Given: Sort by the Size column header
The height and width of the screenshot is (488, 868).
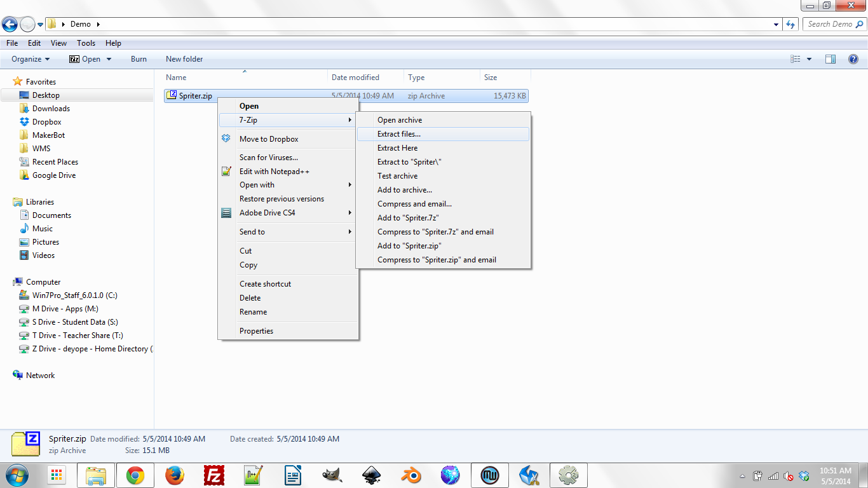Looking at the screenshot, I should [x=505, y=78].
